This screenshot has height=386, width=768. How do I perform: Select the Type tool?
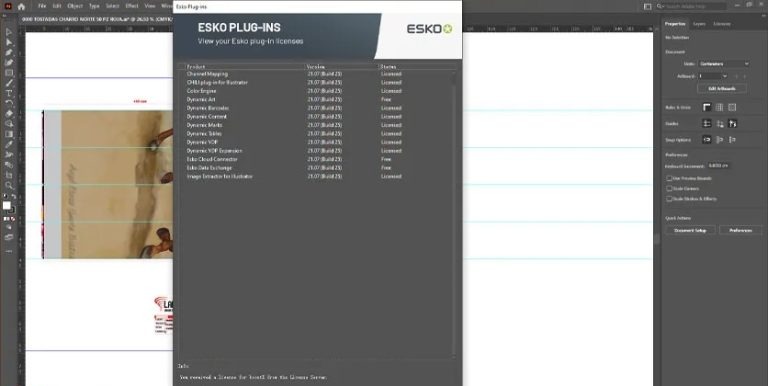pos(9,93)
